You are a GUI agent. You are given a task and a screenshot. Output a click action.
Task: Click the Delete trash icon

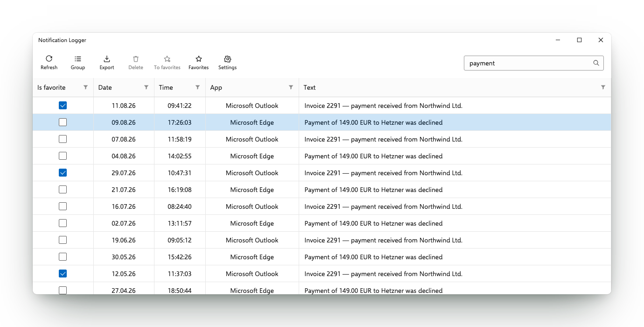click(136, 59)
